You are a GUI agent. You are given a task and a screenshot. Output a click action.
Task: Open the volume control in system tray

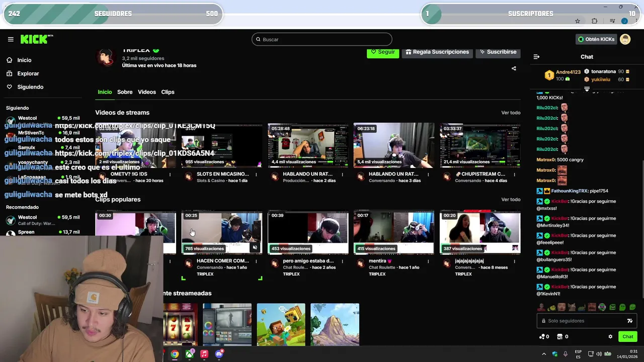click(599, 354)
